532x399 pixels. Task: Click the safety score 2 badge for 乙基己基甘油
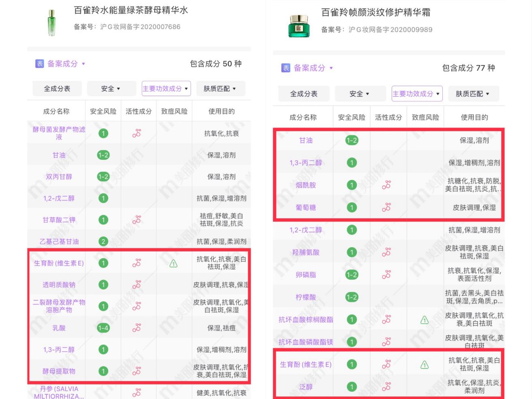pyautogui.click(x=103, y=241)
